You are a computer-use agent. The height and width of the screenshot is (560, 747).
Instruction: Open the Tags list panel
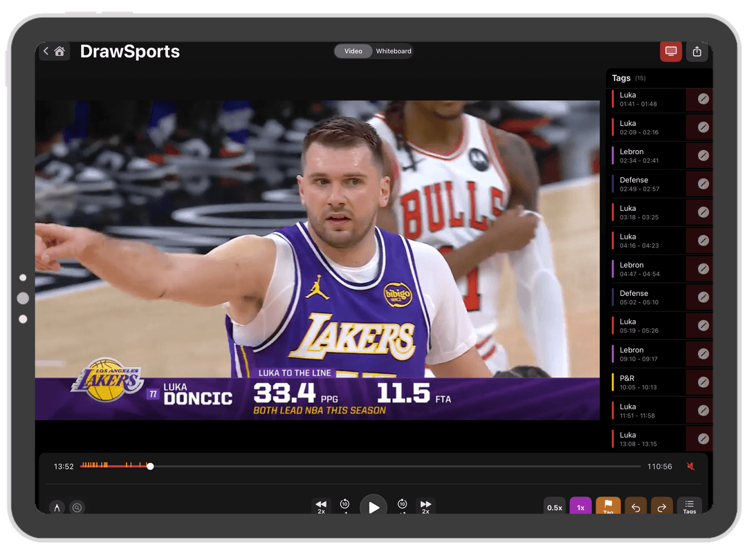pos(689,507)
